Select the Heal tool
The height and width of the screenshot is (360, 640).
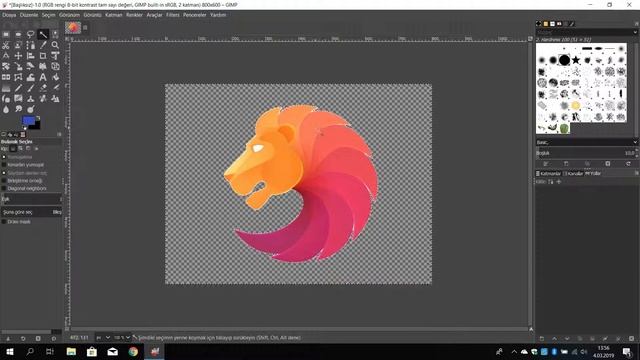[43, 98]
